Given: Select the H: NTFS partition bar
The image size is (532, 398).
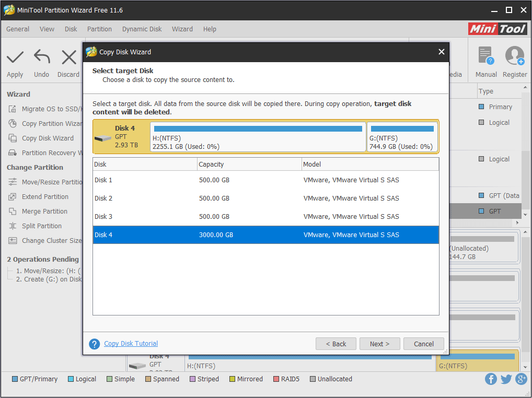Looking at the screenshot, I should click(x=258, y=137).
